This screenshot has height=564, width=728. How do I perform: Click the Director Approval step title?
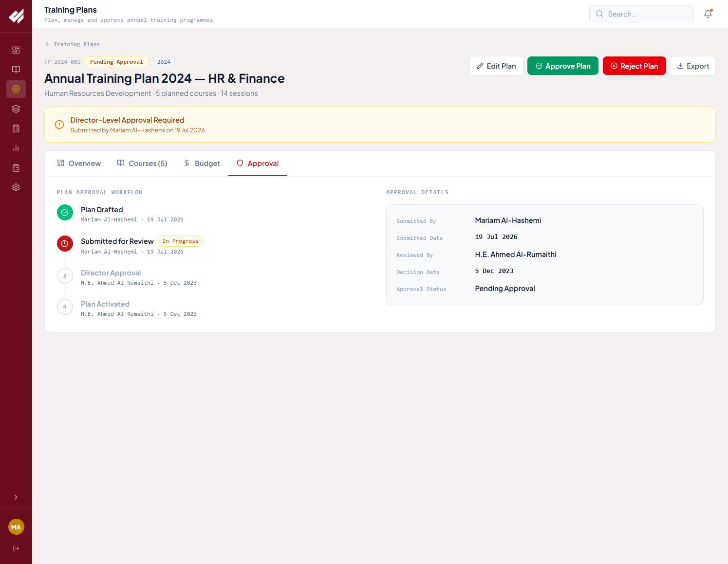(111, 273)
